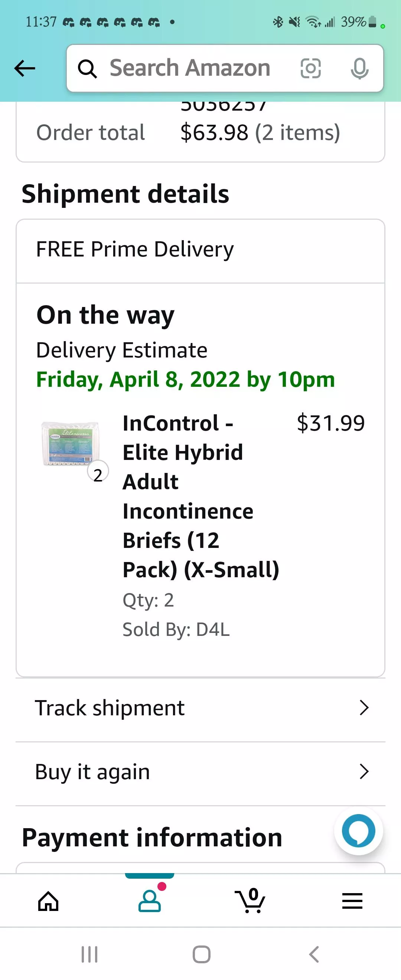Open the hamburger menu in bottom bar

coord(352,900)
